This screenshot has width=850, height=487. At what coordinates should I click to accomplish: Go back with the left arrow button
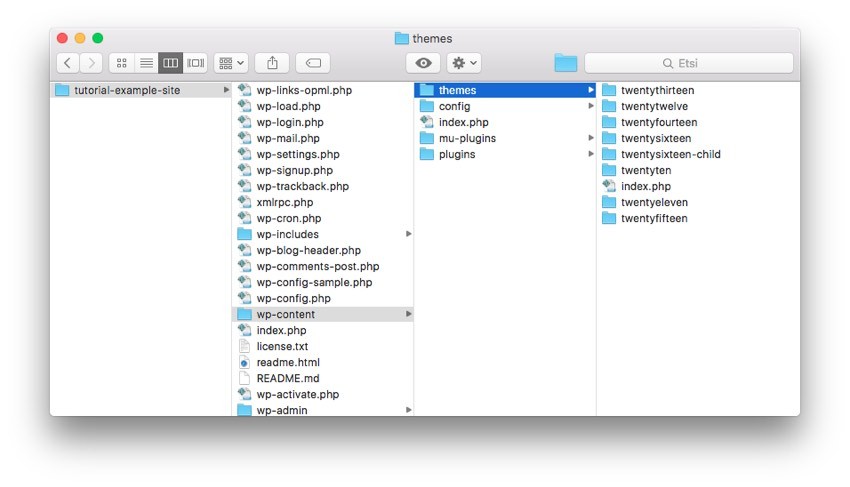click(x=68, y=63)
